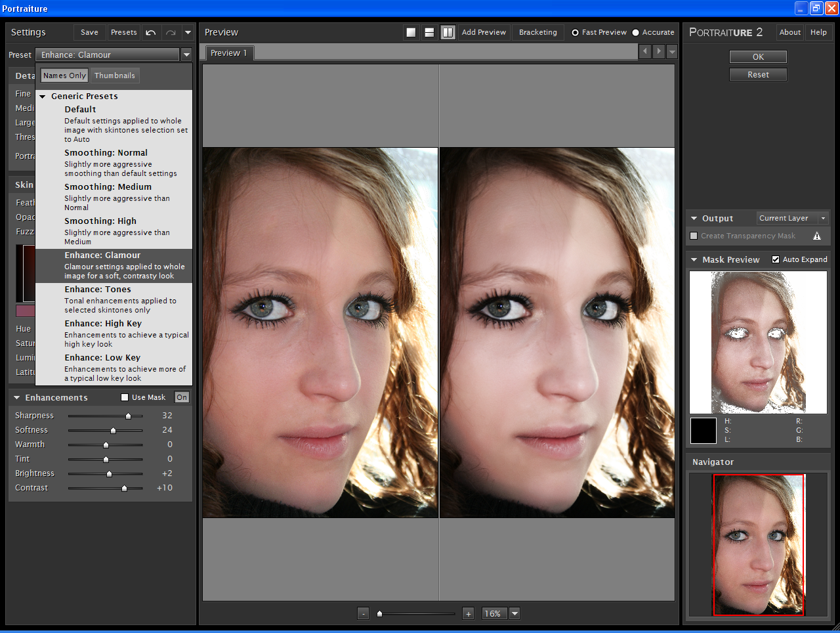Adjust the Sharpness slider handle
Viewport: 840px width, 633px height.
pyautogui.click(x=129, y=415)
